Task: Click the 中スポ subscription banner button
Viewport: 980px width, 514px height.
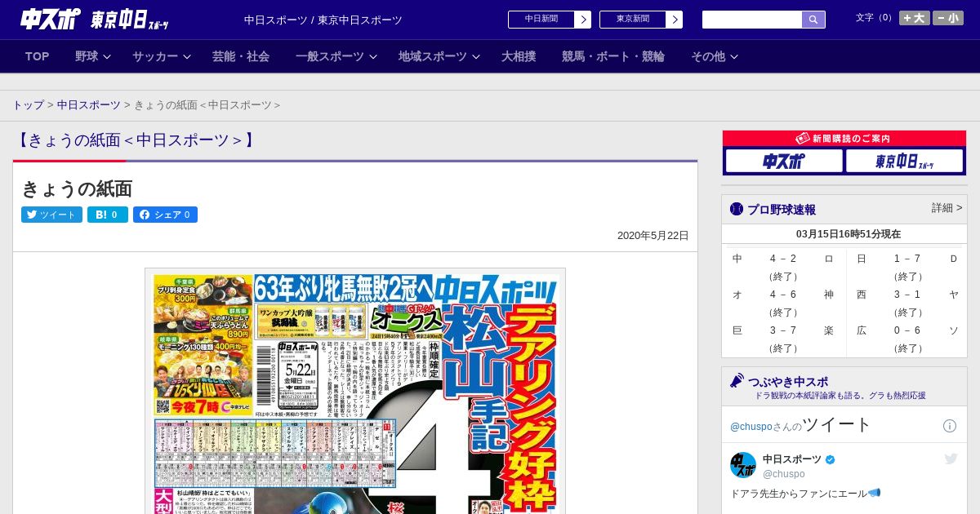Action: click(x=784, y=161)
